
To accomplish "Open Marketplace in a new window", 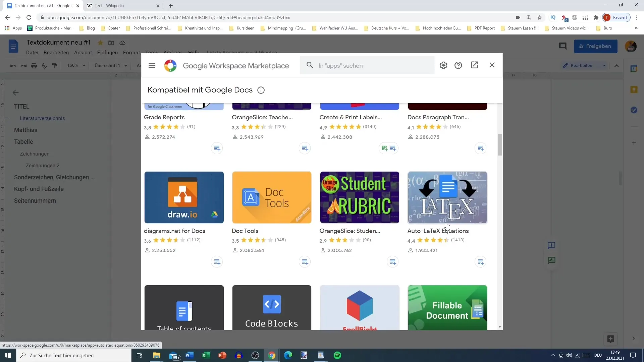I will 474,65.
